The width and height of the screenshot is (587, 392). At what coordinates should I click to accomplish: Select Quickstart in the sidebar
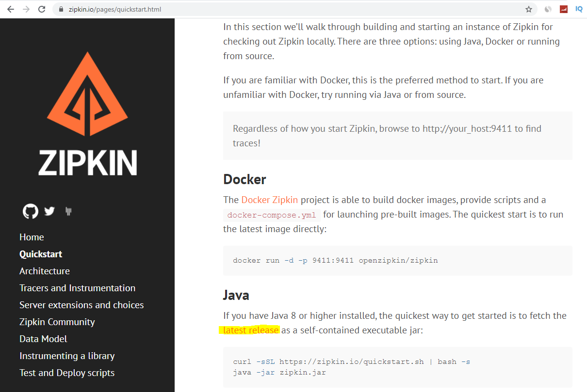tap(41, 254)
